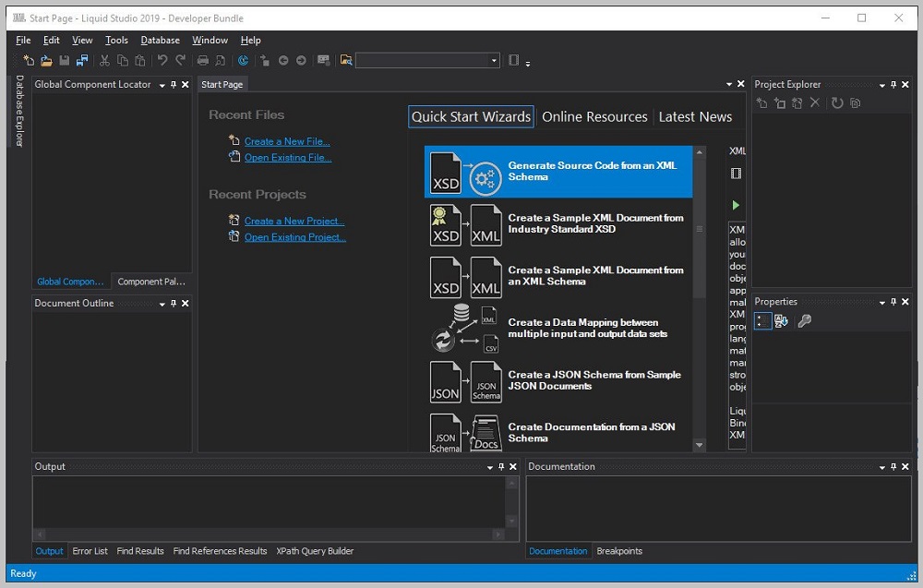The height and width of the screenshot is (588, 923).
Task: Click the Create a New Project link
Action: 294,221
